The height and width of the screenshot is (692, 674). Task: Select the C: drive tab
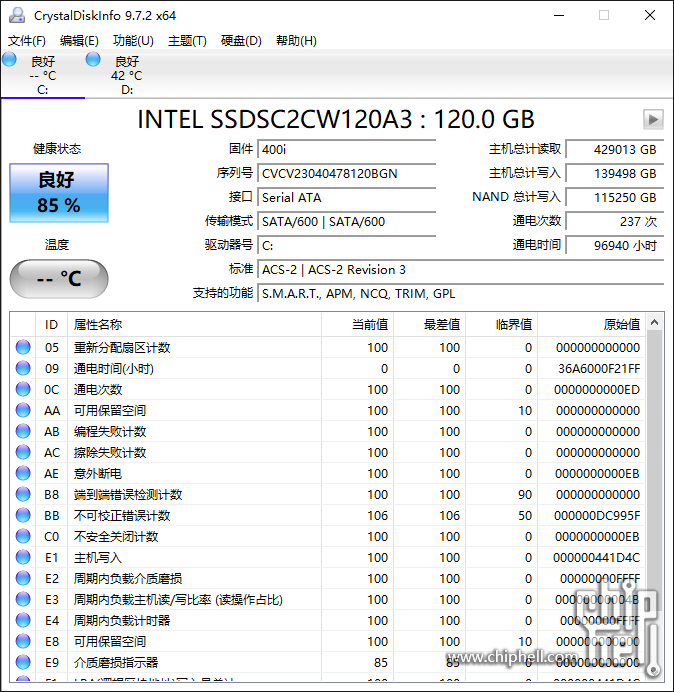(42, 75)
